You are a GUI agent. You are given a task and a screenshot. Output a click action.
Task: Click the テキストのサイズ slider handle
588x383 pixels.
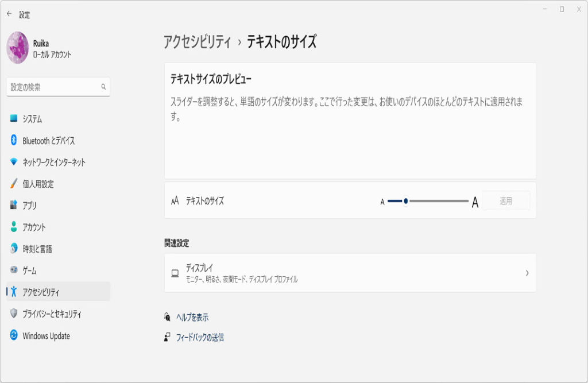tap(406, 201)
